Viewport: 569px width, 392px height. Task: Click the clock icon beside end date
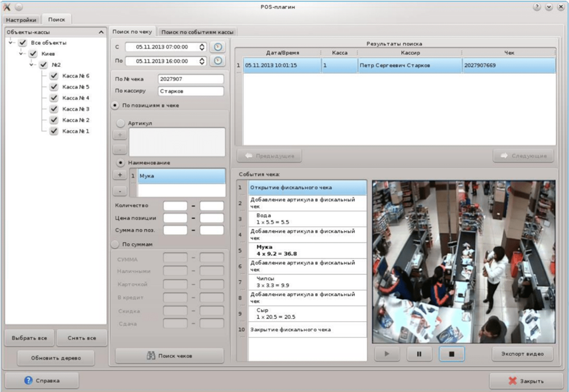(x=216, y=61)
